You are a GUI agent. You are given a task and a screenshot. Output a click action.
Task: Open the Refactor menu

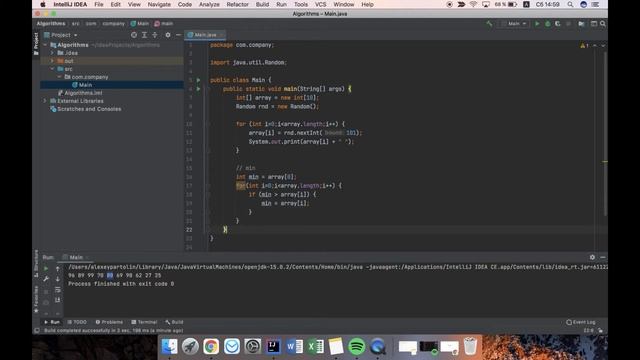(x=238, y=4)
